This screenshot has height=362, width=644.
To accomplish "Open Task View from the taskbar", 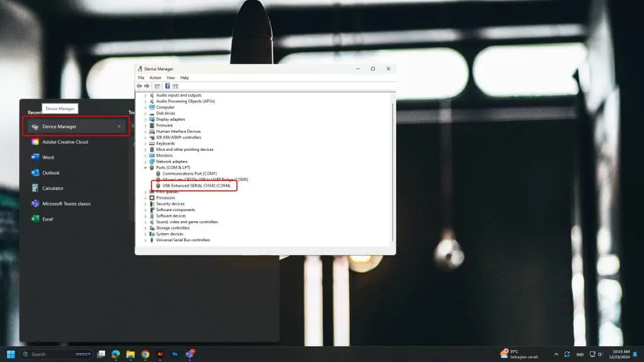I will click(101, 354).
